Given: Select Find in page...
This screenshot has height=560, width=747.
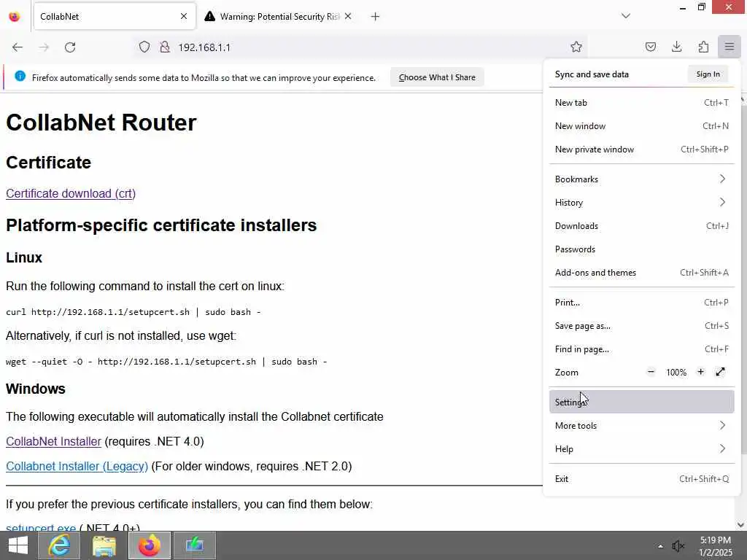Looking at the screenshot, I should 642,349.
